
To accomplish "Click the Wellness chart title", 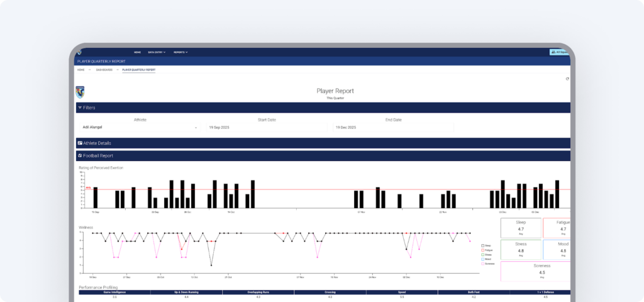I will point(86,227).
